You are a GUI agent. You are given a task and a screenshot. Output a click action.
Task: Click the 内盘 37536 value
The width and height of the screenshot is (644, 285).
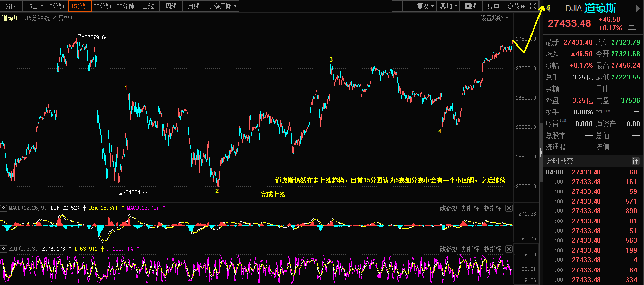coord(630,100)
